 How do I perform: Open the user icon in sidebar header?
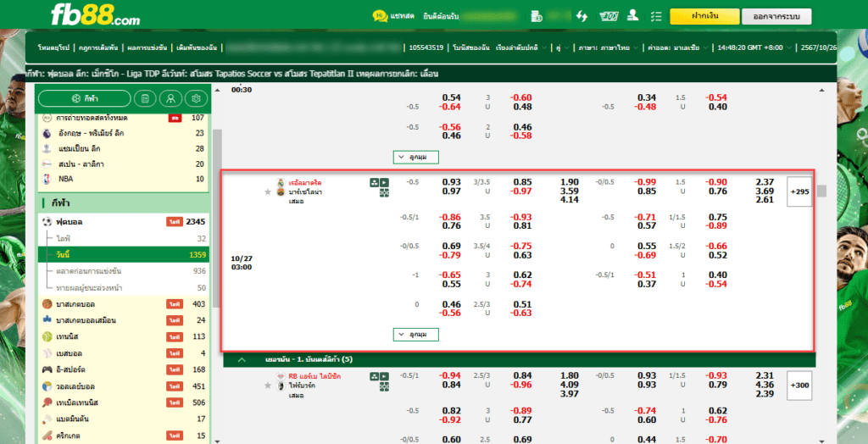pos(170,98)
